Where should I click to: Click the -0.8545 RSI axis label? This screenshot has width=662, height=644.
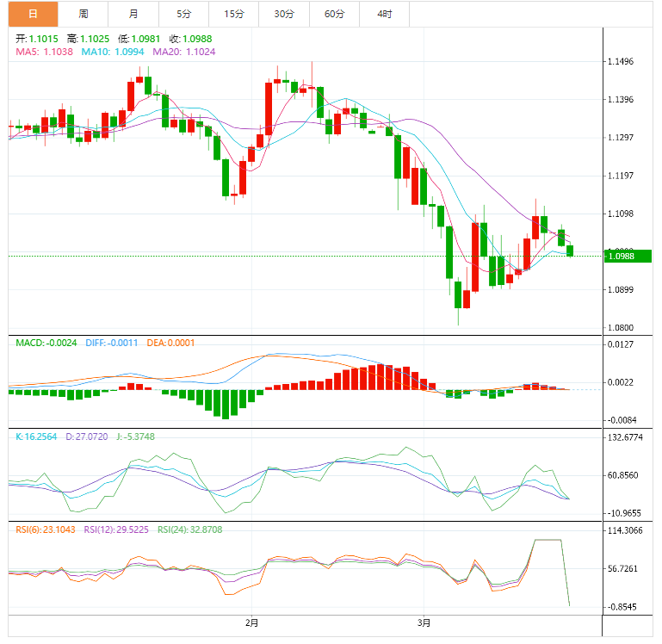[x=622, y=607]
